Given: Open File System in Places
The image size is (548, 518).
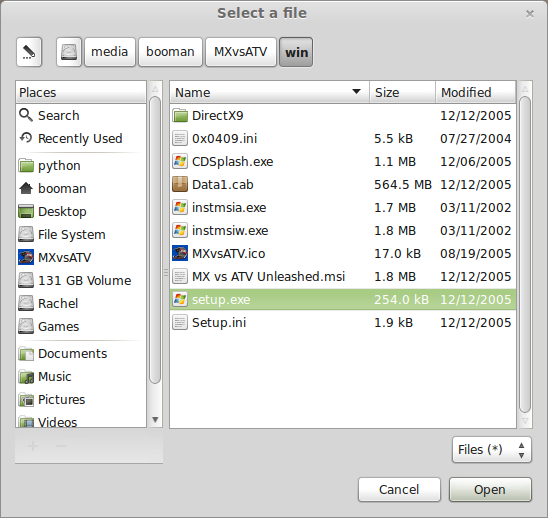Looking at the screenshot, I should 81,235.
